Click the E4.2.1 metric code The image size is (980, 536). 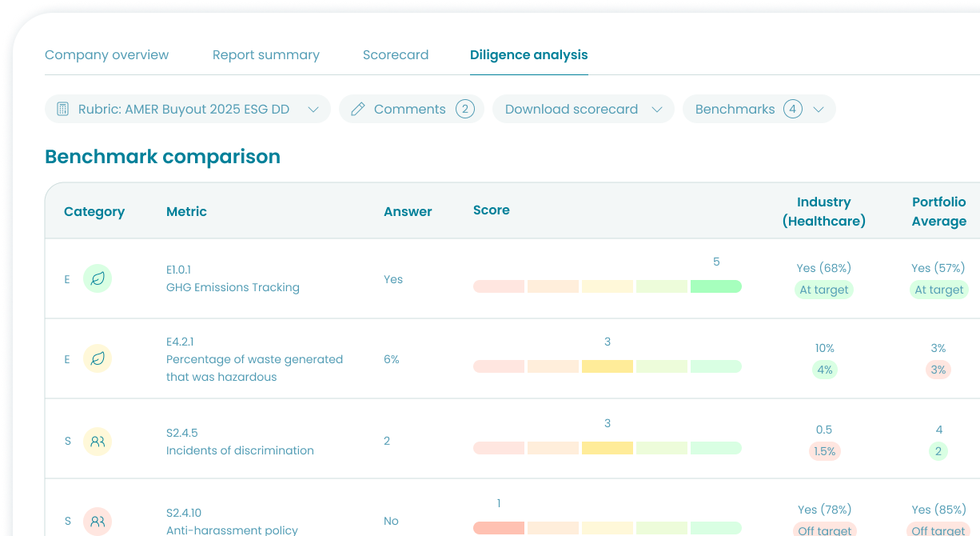[x=178, y=342]
